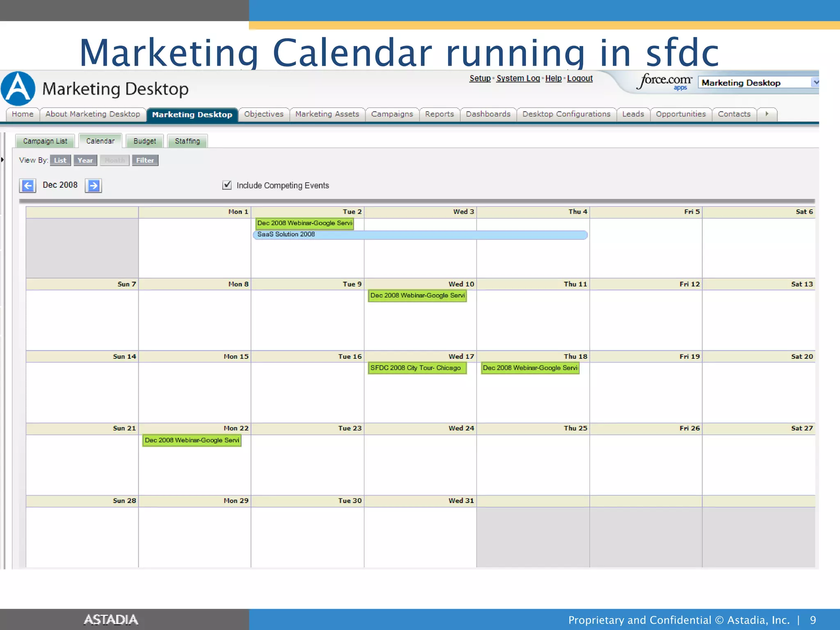
Task: Click the Tue 16 day header
Action: tap(308, 357)
